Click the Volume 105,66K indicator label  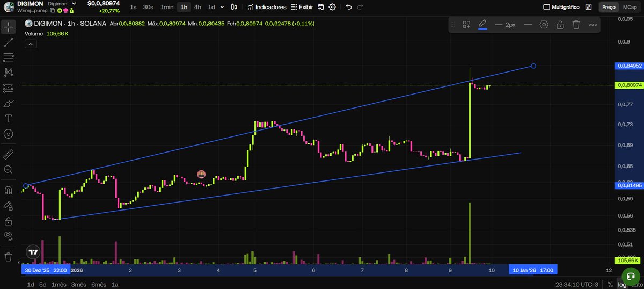[x=47, y=33]
